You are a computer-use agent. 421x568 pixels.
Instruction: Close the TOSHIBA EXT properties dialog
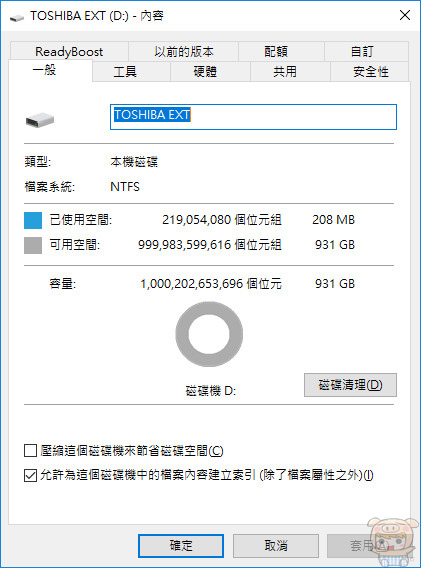click(405, 15)
